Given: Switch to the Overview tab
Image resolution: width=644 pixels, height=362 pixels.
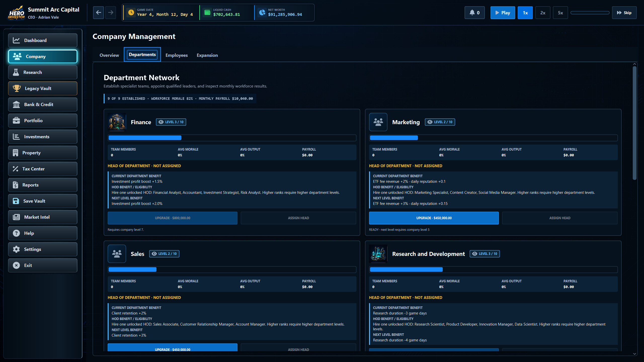Looking at the screenshot, I should click(x=109, y=55).
